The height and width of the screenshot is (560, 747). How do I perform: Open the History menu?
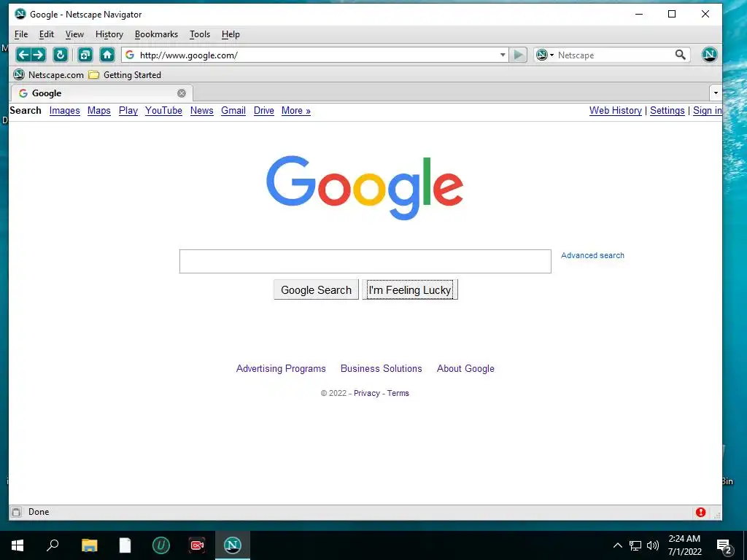coord(109,34)
